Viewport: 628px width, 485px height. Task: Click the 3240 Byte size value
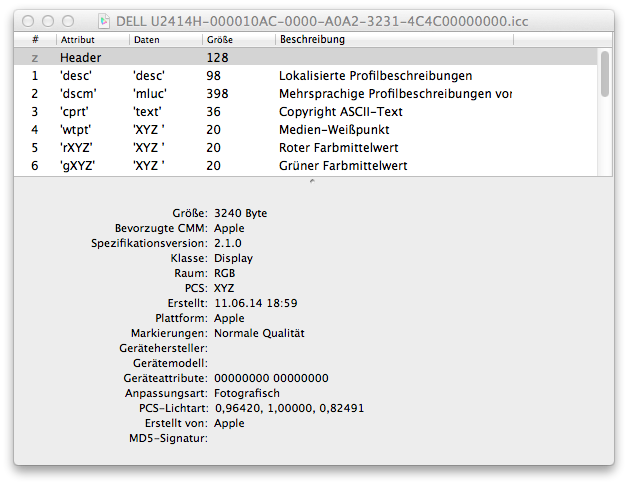click(x=241, y=213)
